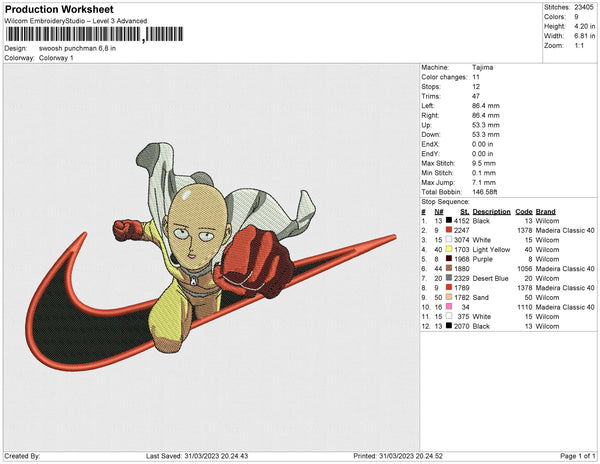Select design name 'swoosh punchman 6,8 in'
Screen dimensions: 600x464
77,49
